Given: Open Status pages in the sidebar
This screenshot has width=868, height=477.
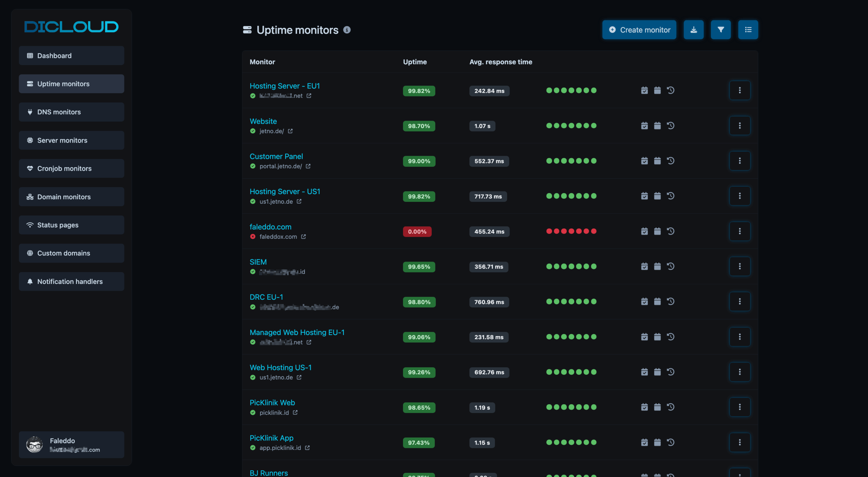Looking at the screenshot, I should (72, 225).
